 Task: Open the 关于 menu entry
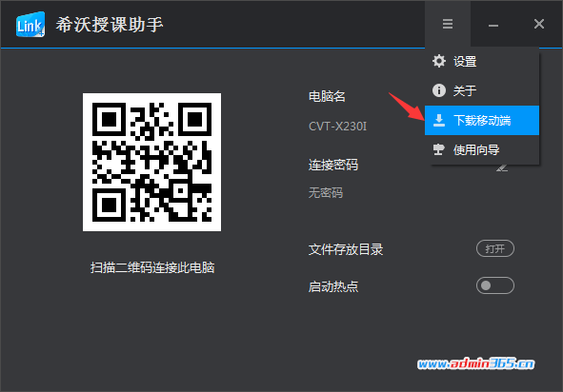tap(482, 90)
